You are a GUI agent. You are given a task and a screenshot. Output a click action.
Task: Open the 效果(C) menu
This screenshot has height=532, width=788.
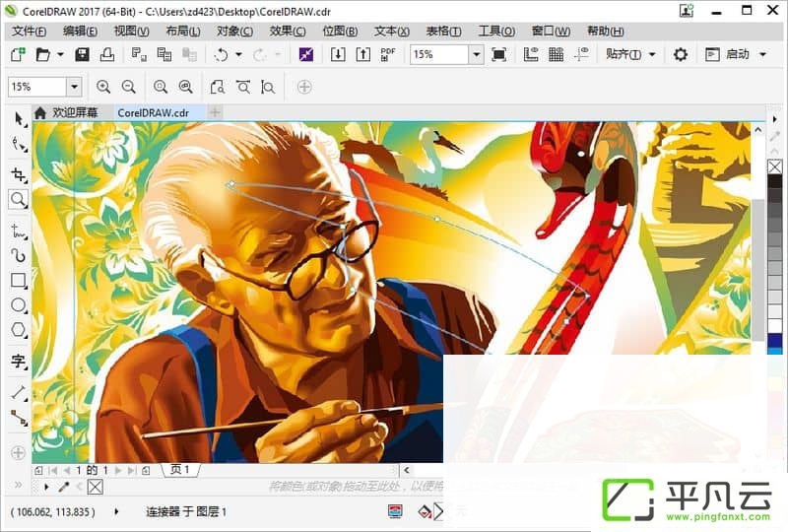point(288,32)
